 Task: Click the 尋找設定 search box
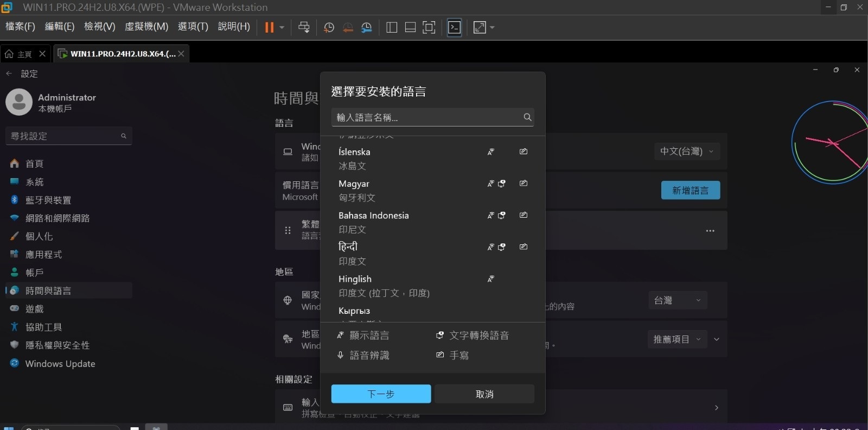(x=68, y=136)
